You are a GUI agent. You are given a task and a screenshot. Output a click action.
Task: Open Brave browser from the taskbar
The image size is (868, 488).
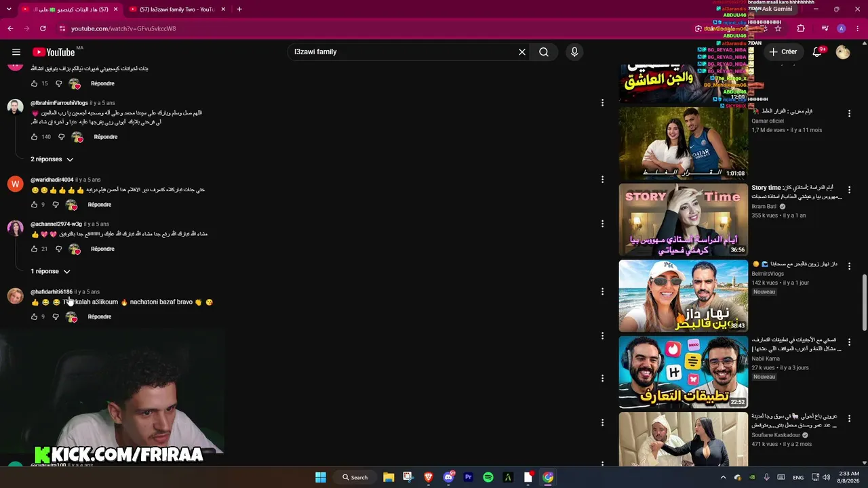point(429,477)
